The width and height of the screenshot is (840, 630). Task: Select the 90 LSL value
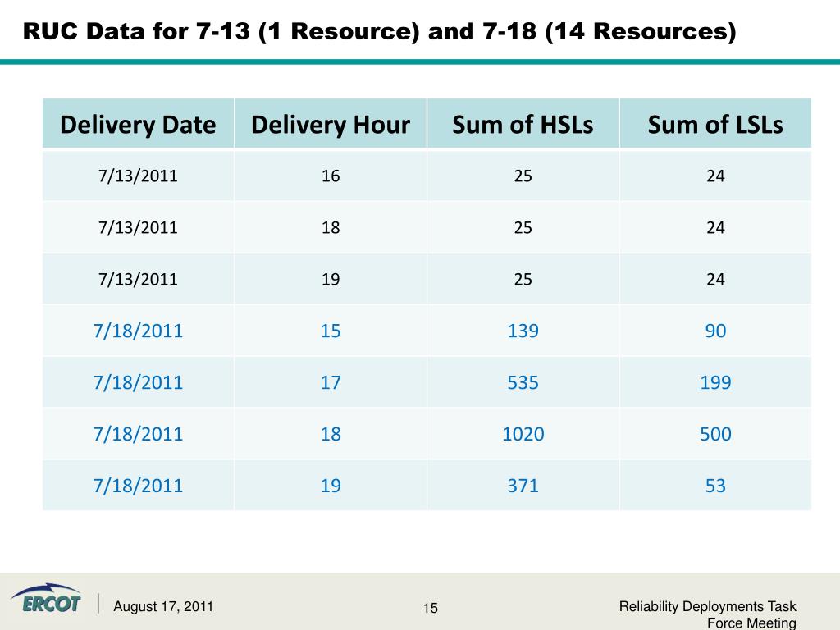coord(715,331)
